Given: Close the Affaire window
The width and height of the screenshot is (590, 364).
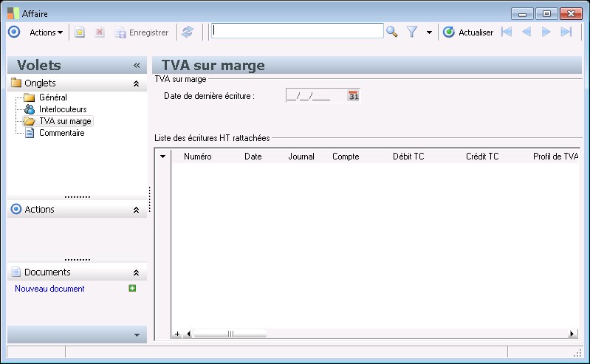Looking at the screenshot, I should (x=571, y=14).
